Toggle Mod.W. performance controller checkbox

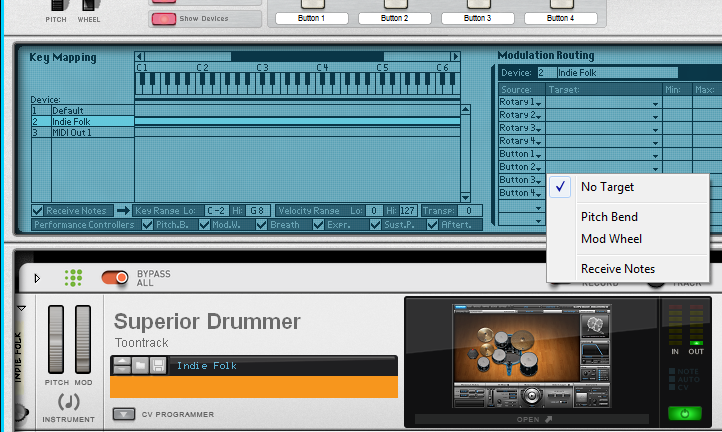tap(204, 224)
